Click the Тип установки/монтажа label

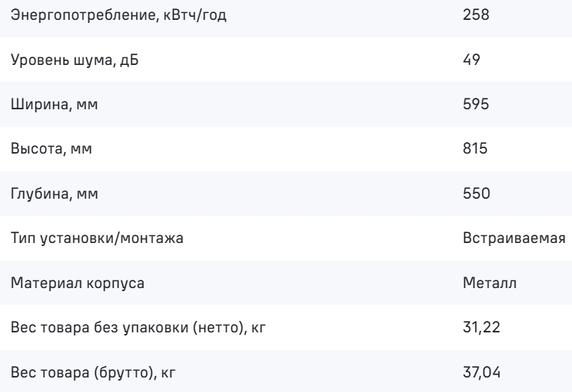click(x=97, y=238)
